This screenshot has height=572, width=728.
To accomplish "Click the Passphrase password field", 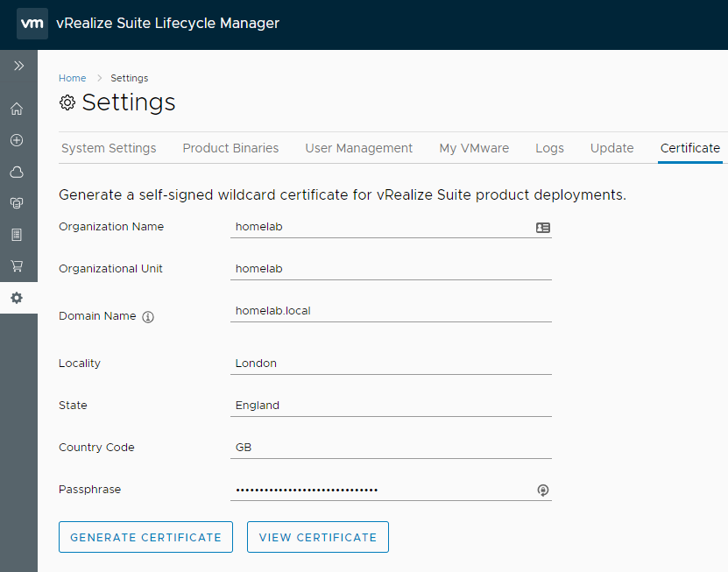I will [391, 490].
